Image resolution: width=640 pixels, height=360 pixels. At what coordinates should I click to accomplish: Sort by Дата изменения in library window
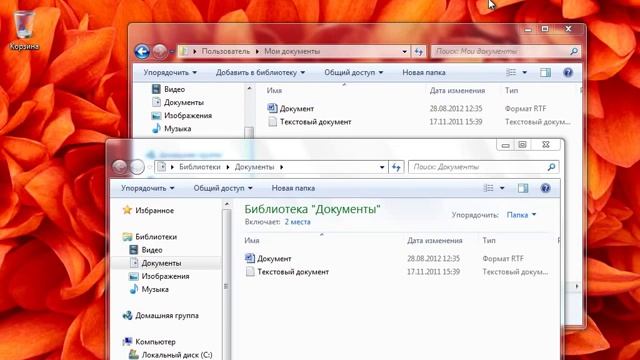point(435,240)
